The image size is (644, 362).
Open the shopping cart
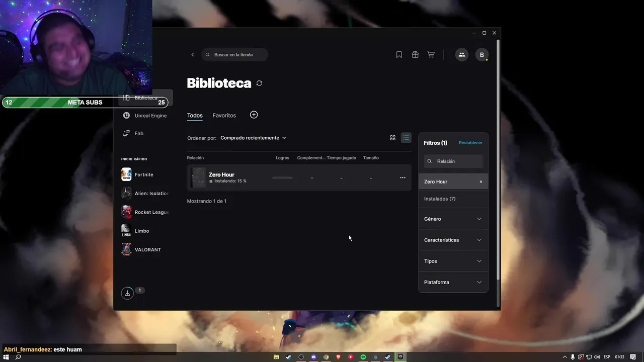tap(431, 55)
